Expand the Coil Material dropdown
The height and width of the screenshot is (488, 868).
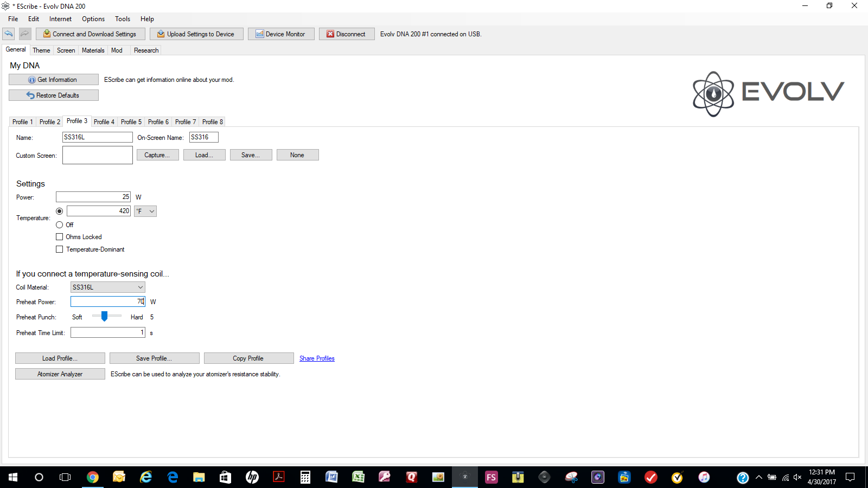coord(107,287)
